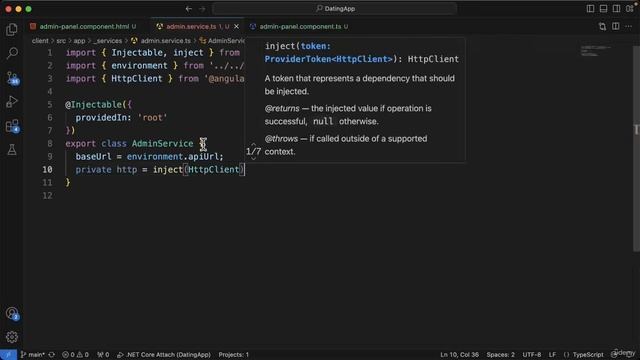This screenshot has width=640, height=360.
Task: Change end of line sequence 'LF'
Action: tap(552, 355)
